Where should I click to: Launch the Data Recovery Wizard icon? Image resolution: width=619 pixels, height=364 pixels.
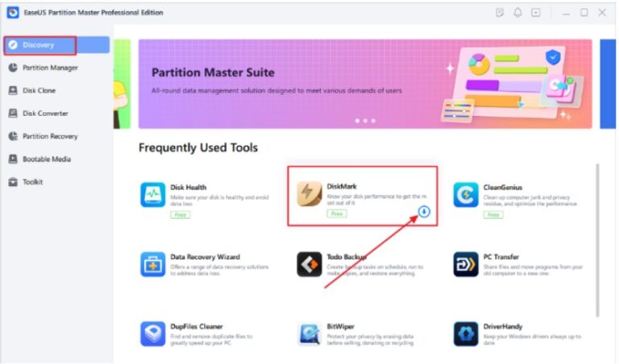click(153, 264)
